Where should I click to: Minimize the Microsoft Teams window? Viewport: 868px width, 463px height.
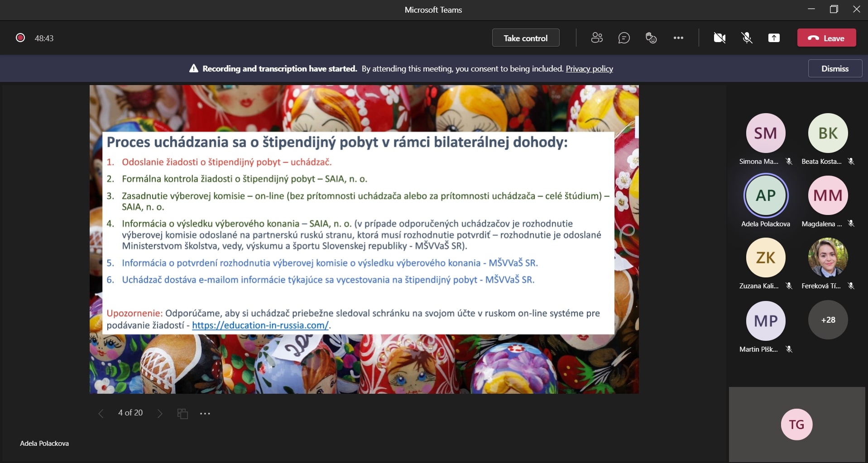click(x=811, y=9)
